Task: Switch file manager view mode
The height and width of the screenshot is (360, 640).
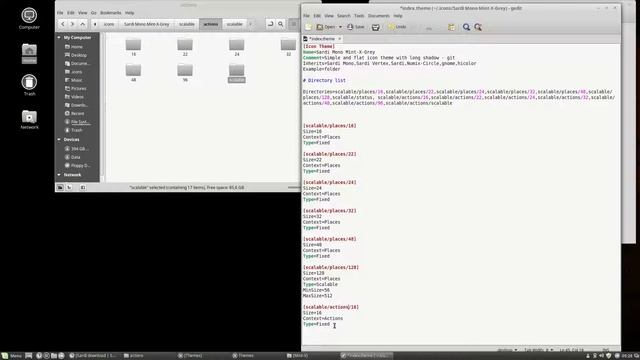Action: [293, 24]
